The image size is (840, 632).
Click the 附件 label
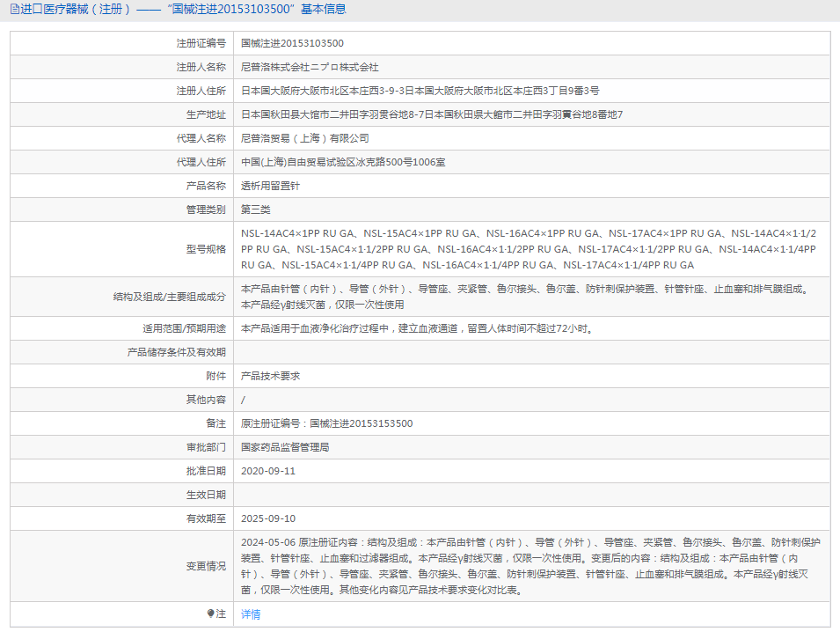tap(215, 376)
